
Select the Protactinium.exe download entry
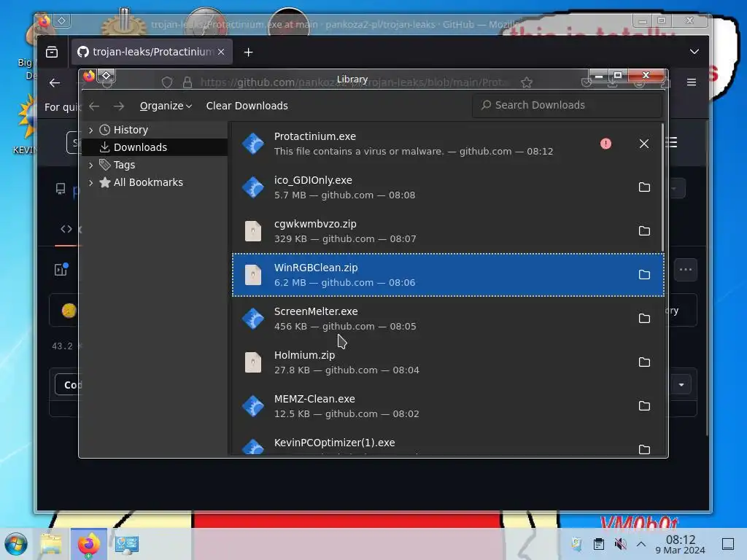pos(447,144)
